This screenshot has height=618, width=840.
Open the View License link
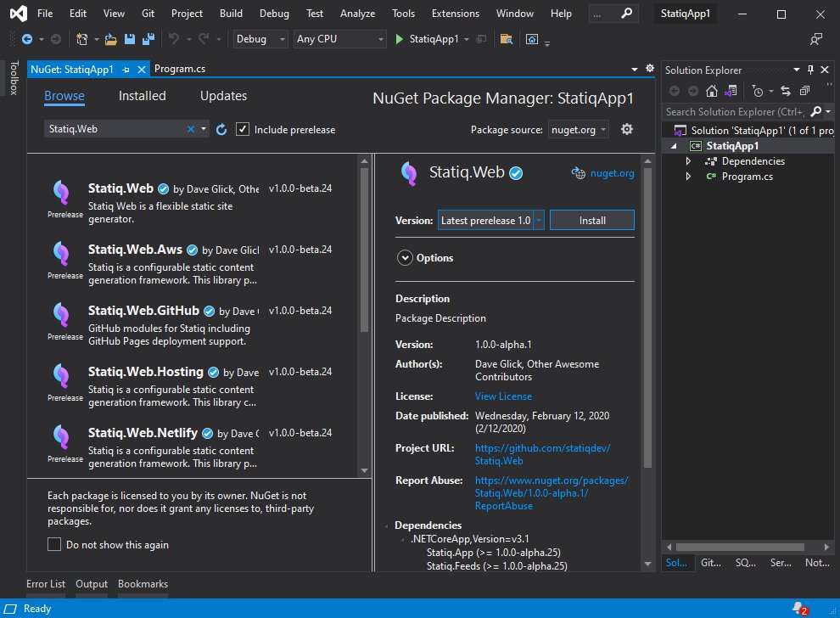pos(503,396)
